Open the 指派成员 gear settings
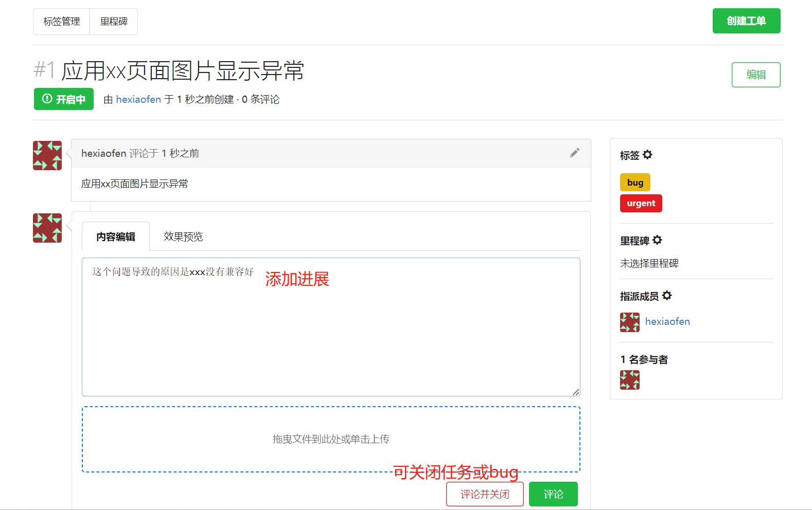The image size is (812, 510). point(667,296)
